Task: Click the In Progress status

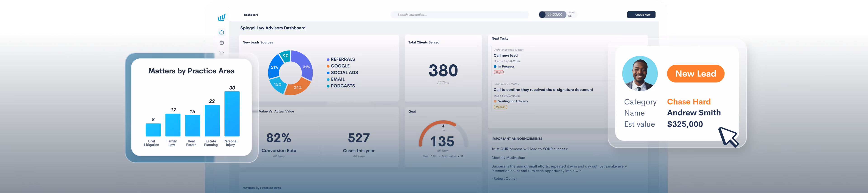Action: click(x=504, y=66)
